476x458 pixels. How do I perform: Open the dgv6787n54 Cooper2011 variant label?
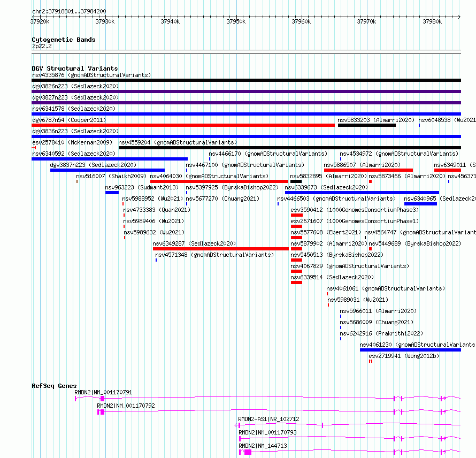point(69,120)
